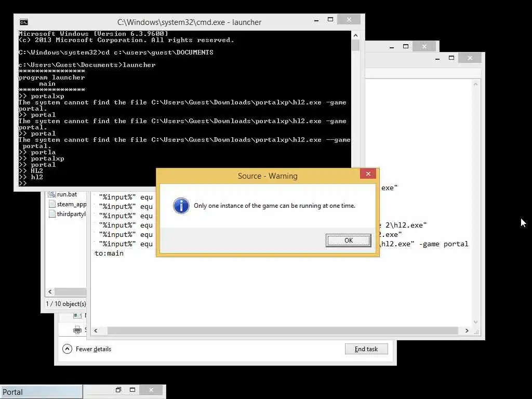This screenshot has width=532, height=399.
Task: Click the editor window resize grip
Action: click(x=476, y=332)
